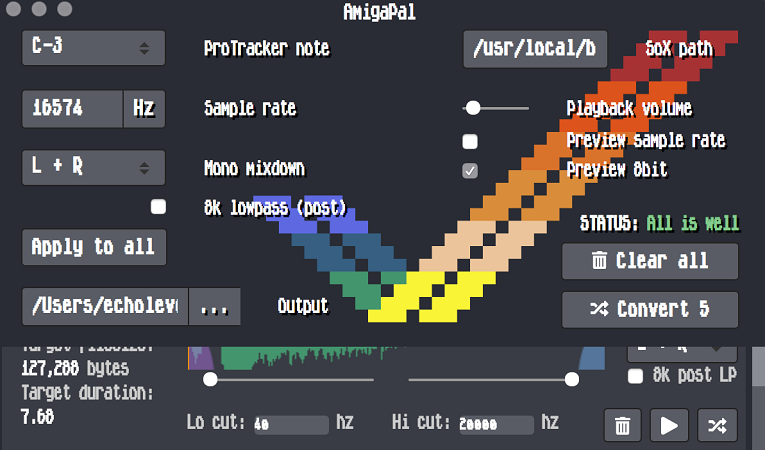Click the left trim handle under the waveform
The width and height of the screenshot is (765, 450).
coord(210,379)
